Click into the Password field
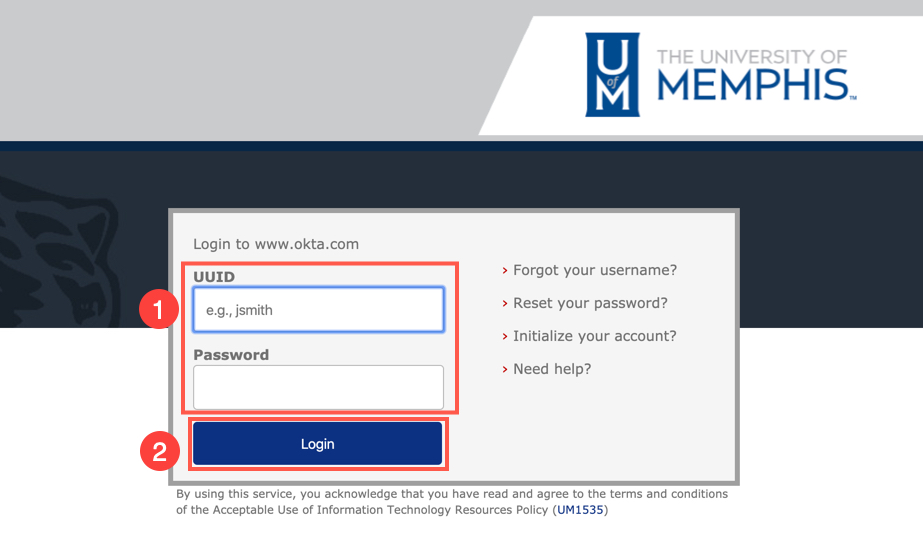Viewport: 923px width, 556px height. [x=318, y=387]
